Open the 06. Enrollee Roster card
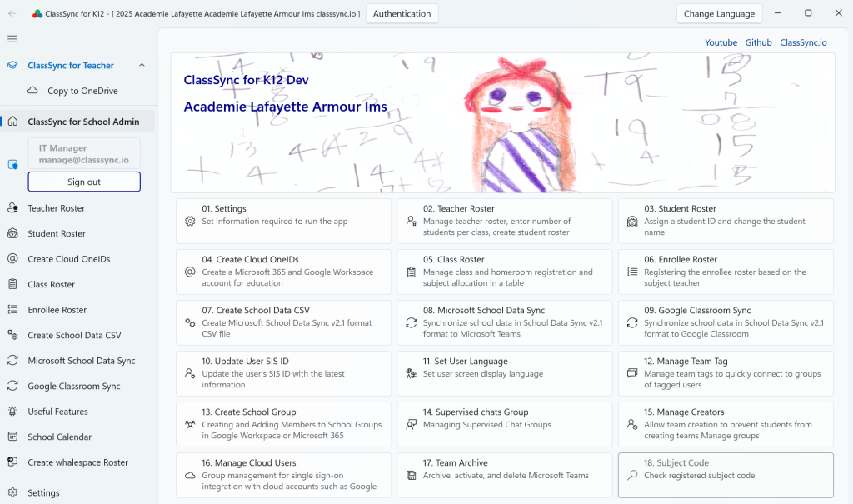Image resolution: width=853 pixels, height=504 pixels. [x=726, y=272]
